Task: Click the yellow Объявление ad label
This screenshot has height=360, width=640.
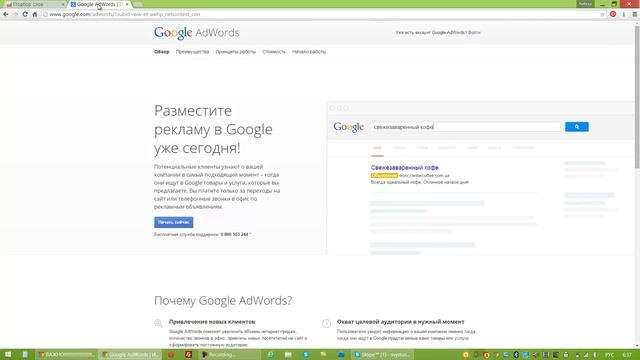Action: tap(384, 176)
